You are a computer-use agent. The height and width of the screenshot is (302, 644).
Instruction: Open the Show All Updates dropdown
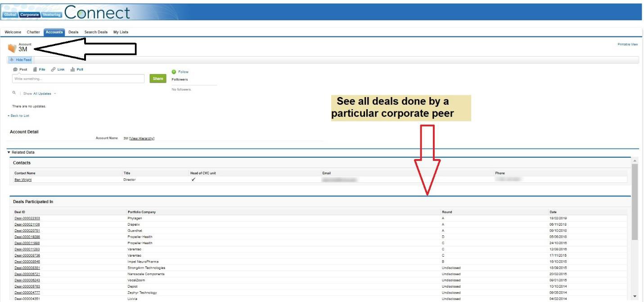55,93
